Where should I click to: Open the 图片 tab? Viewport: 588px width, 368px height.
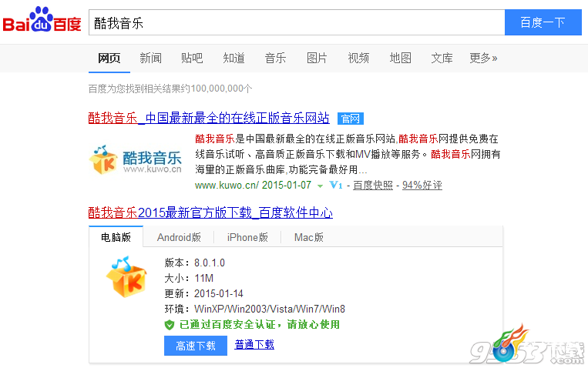(x=317, y=58)
